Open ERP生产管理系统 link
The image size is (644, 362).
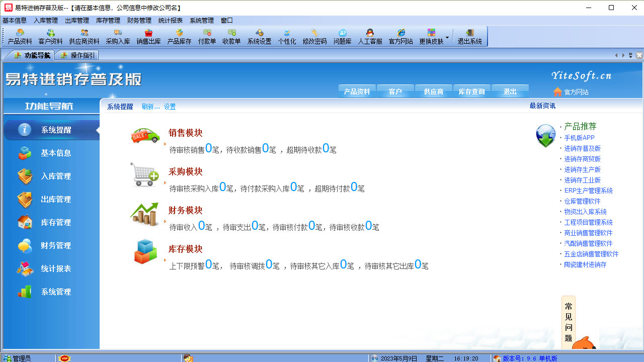tap(588, 191)
